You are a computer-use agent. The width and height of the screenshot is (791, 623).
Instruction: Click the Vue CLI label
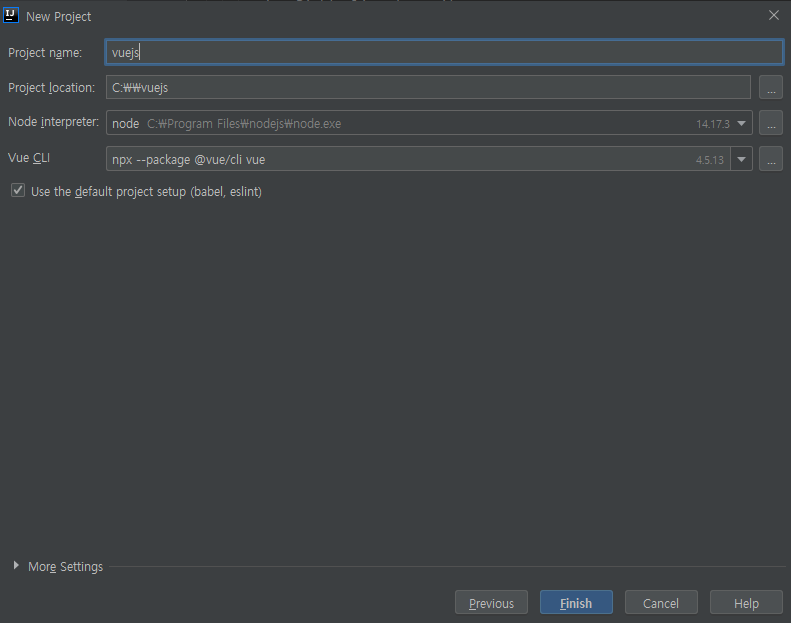(29, 158)
